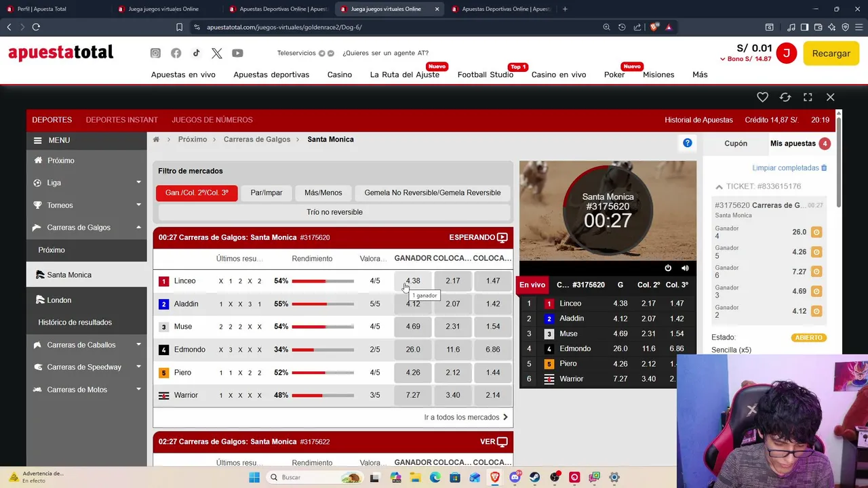Open the DEPORTES tab

coord(52,120)
